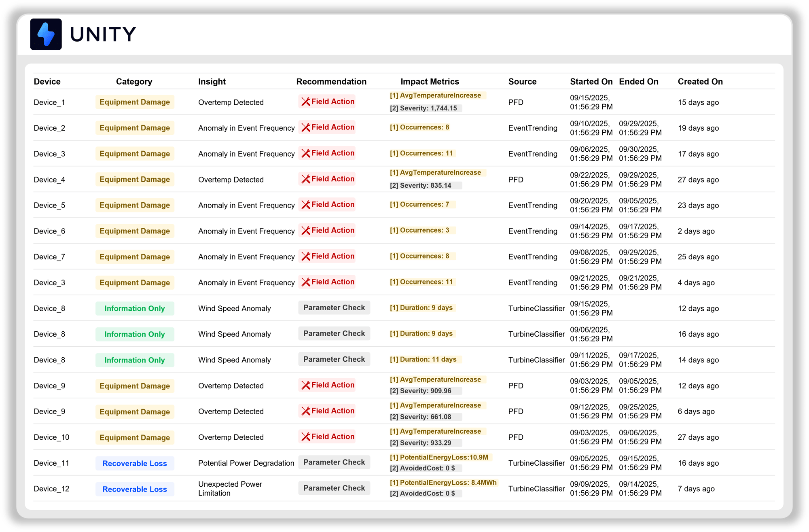Click the Created On column header
The image size is (809, 532).
pos(700,81)
